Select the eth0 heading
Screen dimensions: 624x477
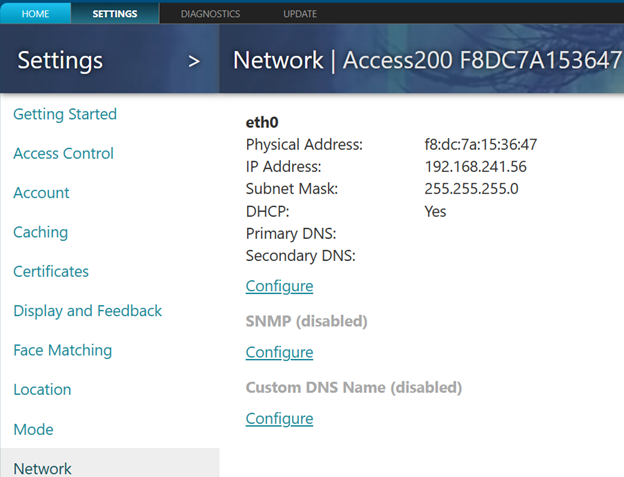coord(262,123)
